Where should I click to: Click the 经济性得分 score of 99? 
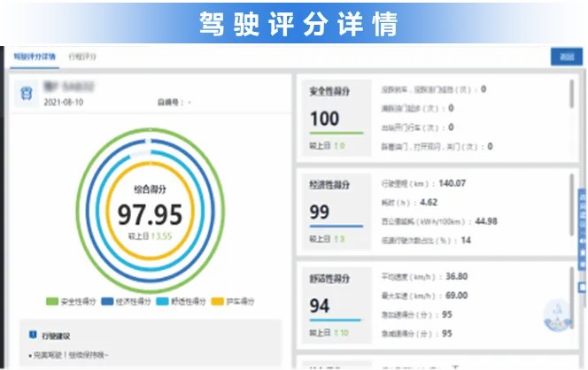(320, 212)
